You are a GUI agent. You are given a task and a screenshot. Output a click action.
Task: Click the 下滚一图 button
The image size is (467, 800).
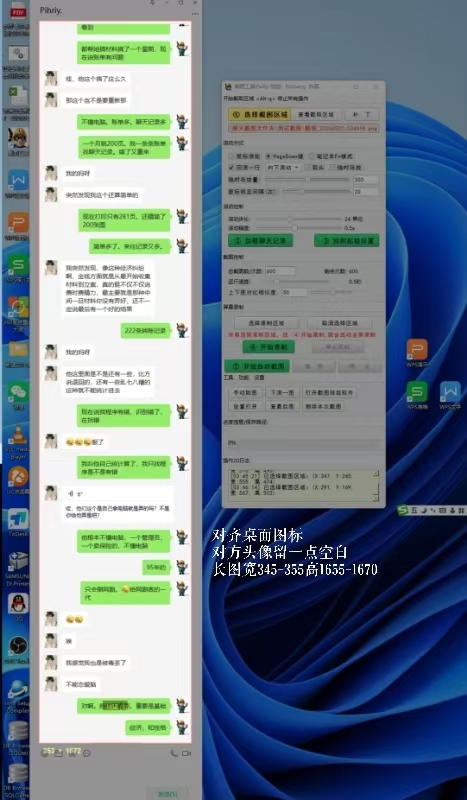pos(282,392)
